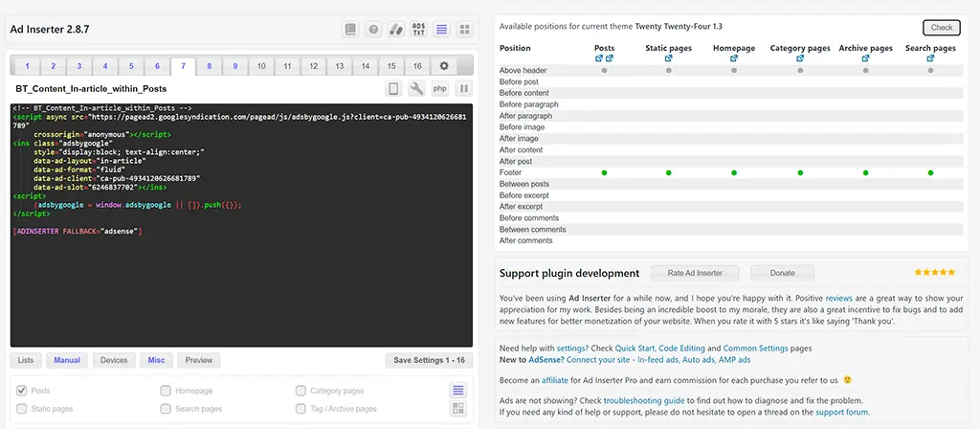Enable the Homepage checkbox
This screenshot has width=980, height=429.
(166, 391)
